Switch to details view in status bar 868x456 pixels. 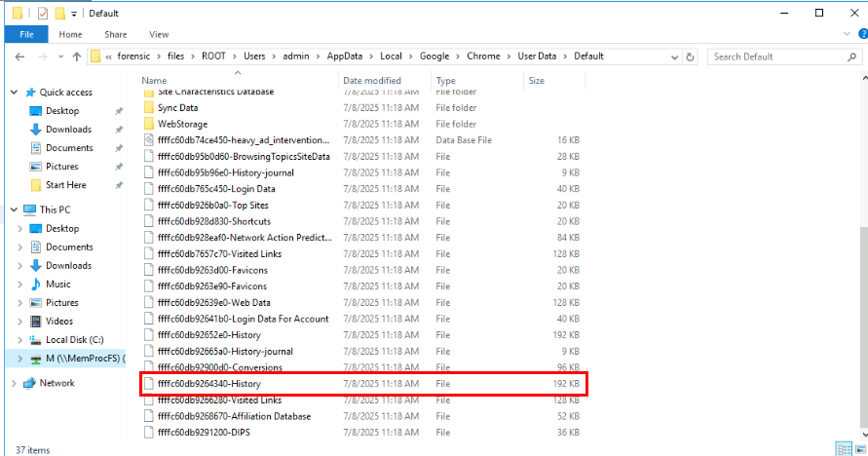point(844,449)
